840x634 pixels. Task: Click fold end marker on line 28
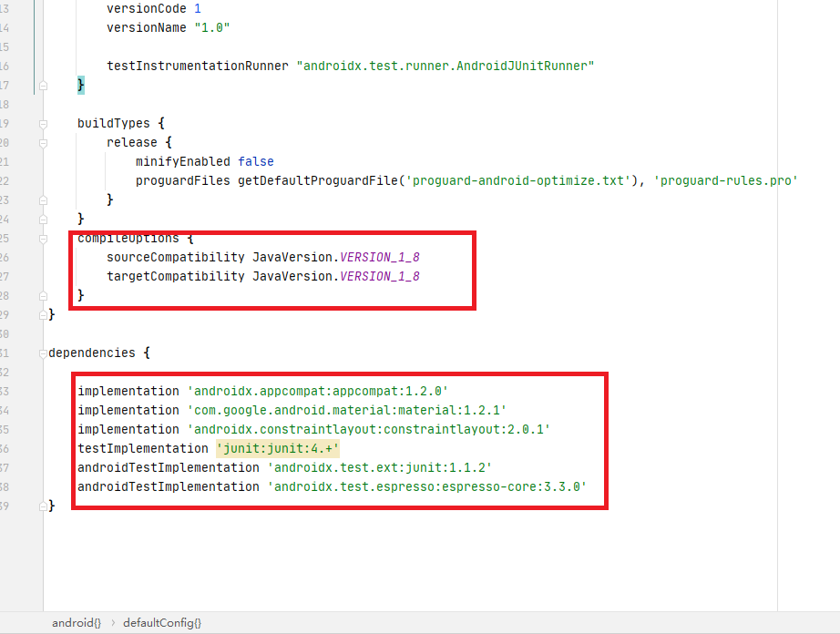[x=44, y=296]
